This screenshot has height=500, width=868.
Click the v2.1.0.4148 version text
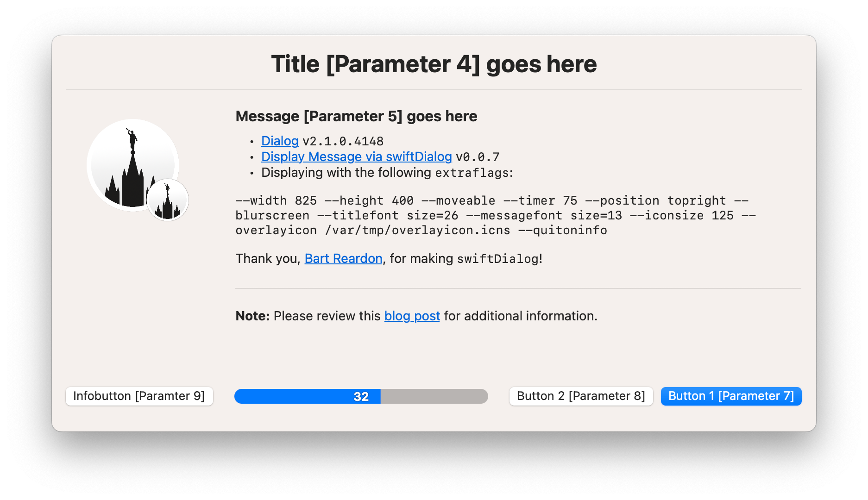[x=343, y=141]
